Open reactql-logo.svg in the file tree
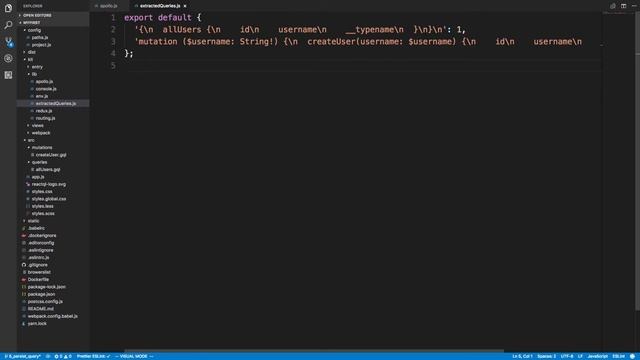This screenshot has height=360, width=640. 49,184
